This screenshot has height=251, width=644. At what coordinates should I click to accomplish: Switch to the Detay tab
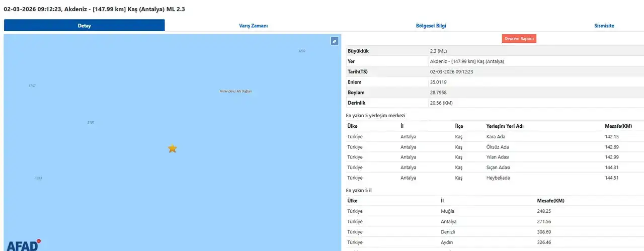click(84, 26)
